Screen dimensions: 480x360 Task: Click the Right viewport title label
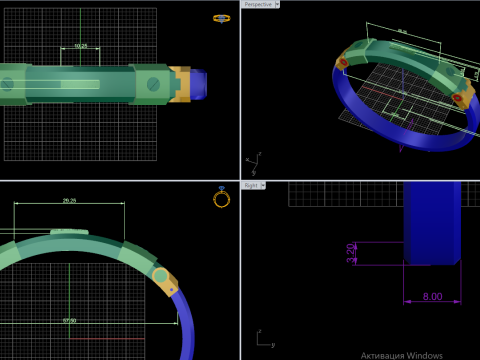(x=251, y=185)
